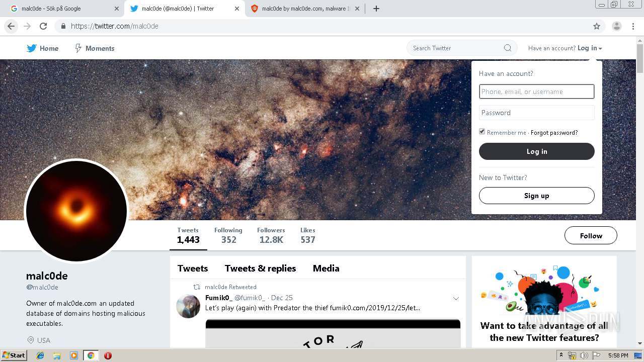Viewport: 644px width, 362px height.
Task: Click the scrollbar down arrow
Action: click(x=640, y=343)
